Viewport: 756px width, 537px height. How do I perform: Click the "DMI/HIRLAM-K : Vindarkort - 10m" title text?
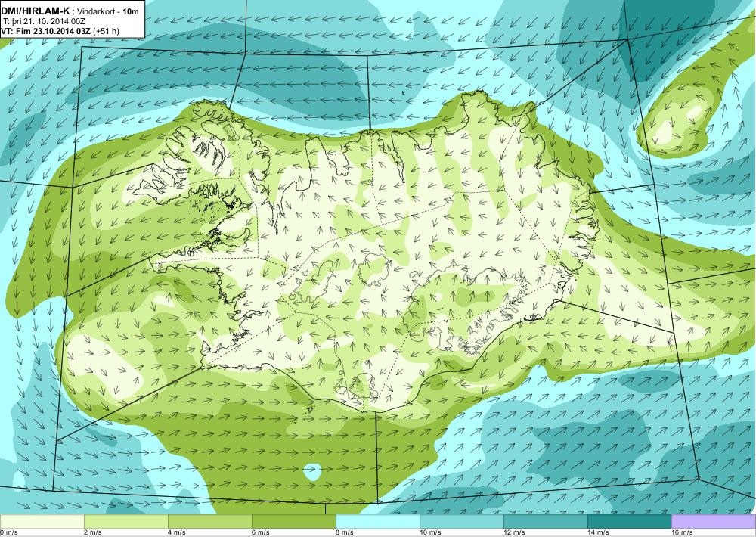pos(70,11)
